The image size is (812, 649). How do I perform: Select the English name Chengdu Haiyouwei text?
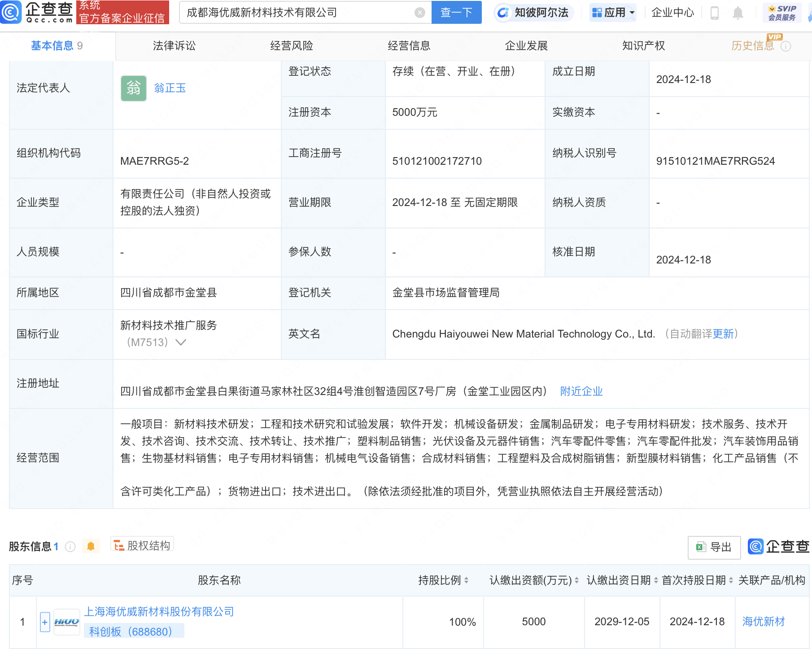(524, 334)
